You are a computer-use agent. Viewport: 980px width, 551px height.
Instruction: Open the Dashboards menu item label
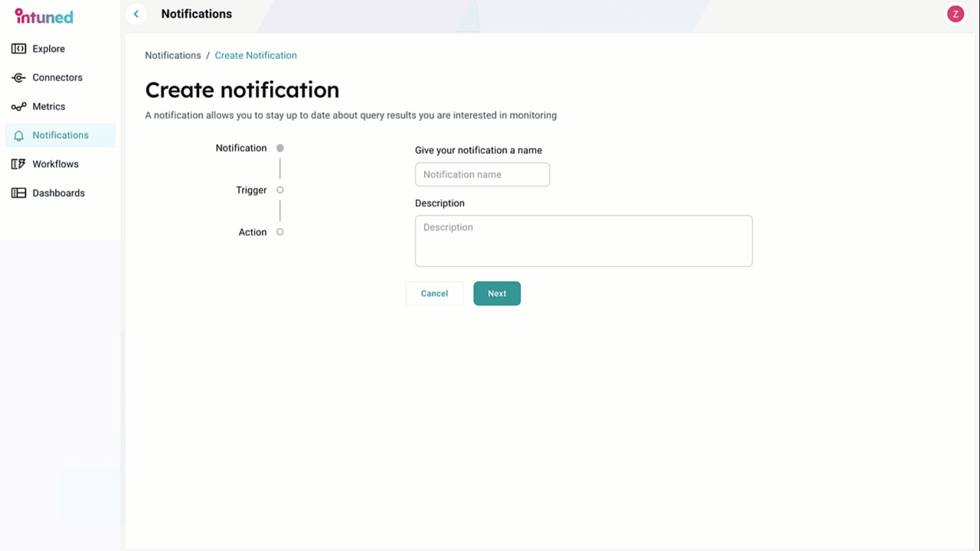[x=58, y=194]
